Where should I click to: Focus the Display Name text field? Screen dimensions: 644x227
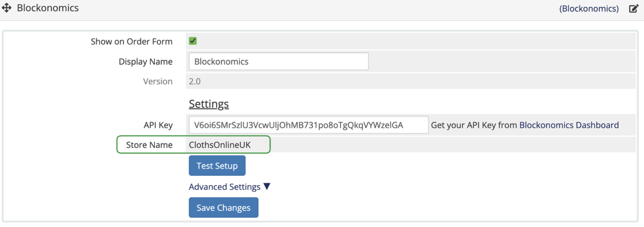[x=279, y=61]
